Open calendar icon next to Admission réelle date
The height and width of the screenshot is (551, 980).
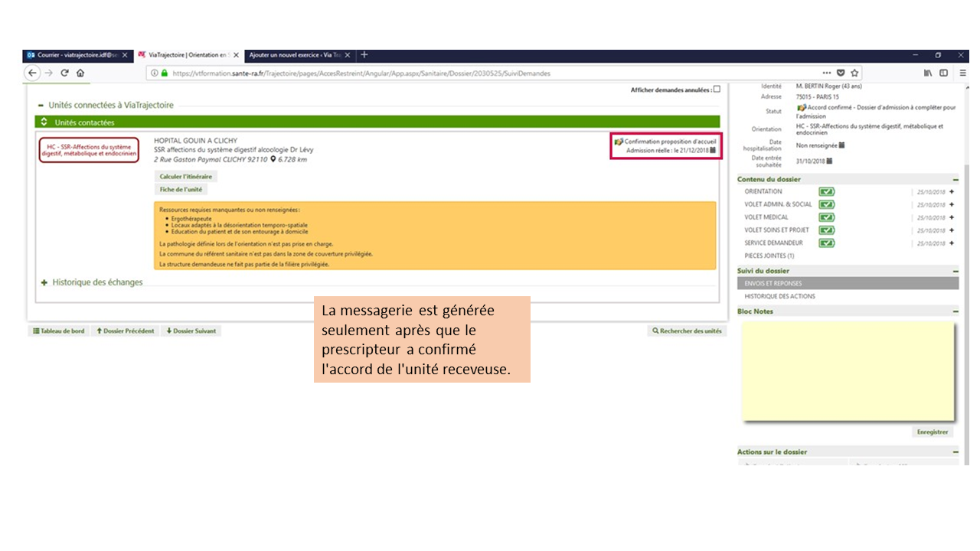(x=713, y=151)
